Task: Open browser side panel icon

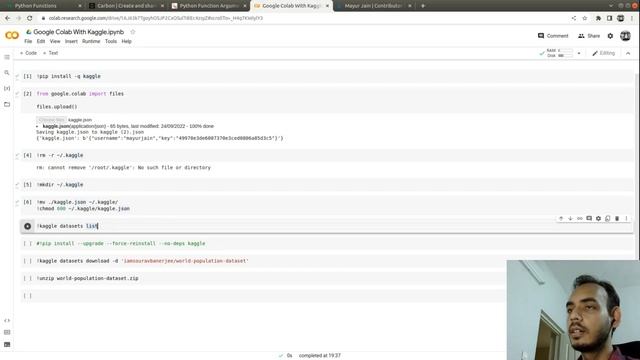Action: pos(609,18)
